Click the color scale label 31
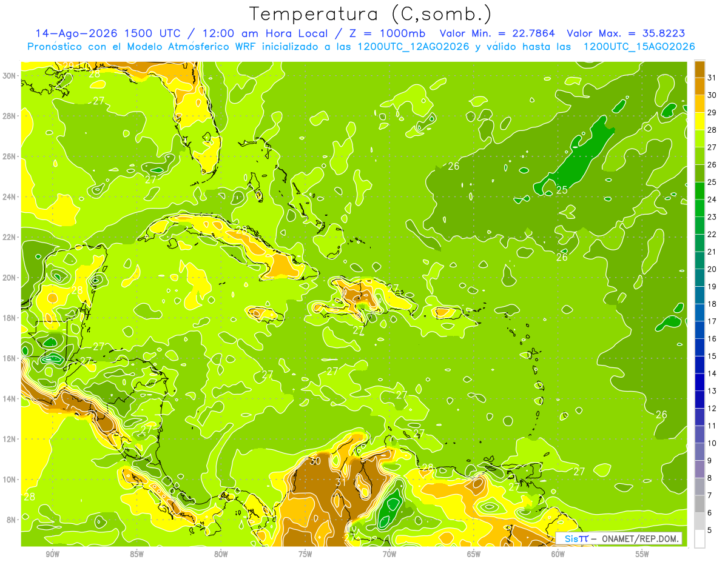Image resolution: width=728 pixels, height=562 pixels. (712, 77)
